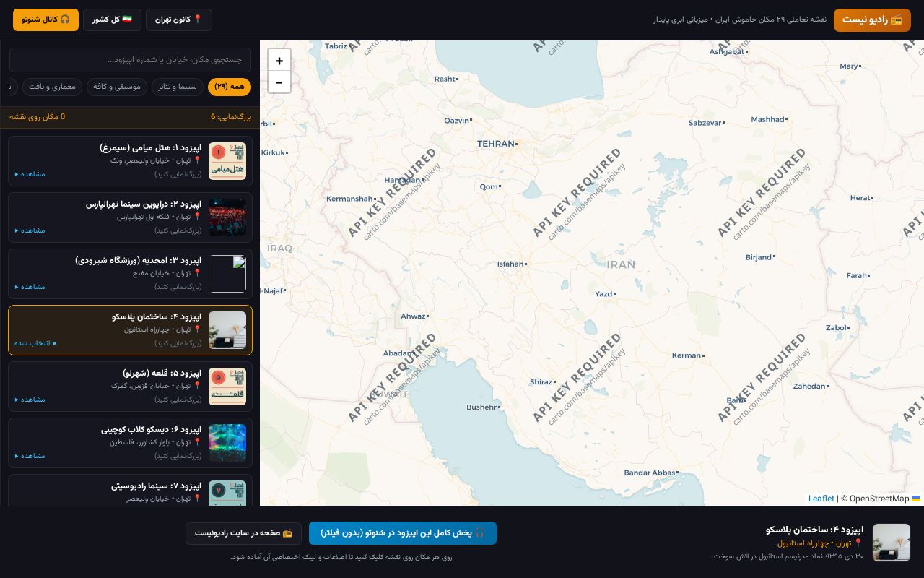Click the Isfahan label on the map
This screenshot has width=924, height=578.
(510, 264)
